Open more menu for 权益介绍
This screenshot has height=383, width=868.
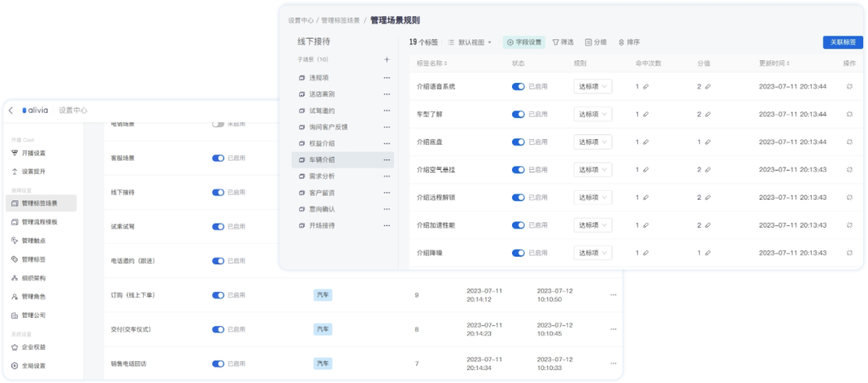pyautogui.click(x=387, y=143)
